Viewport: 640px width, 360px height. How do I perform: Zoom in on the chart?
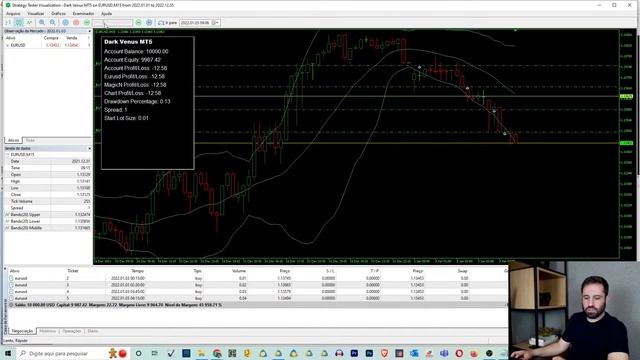coord(42,22)
